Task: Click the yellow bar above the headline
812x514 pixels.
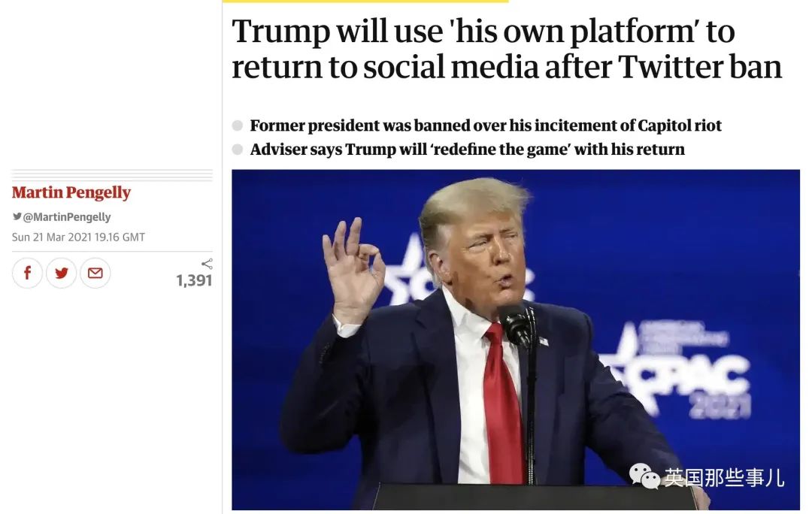Action: pos(365,2)
